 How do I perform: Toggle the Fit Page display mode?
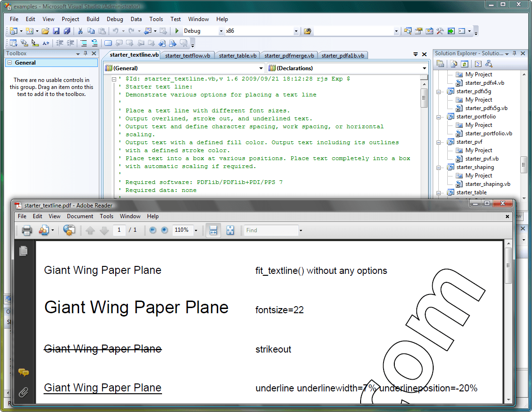229,230
